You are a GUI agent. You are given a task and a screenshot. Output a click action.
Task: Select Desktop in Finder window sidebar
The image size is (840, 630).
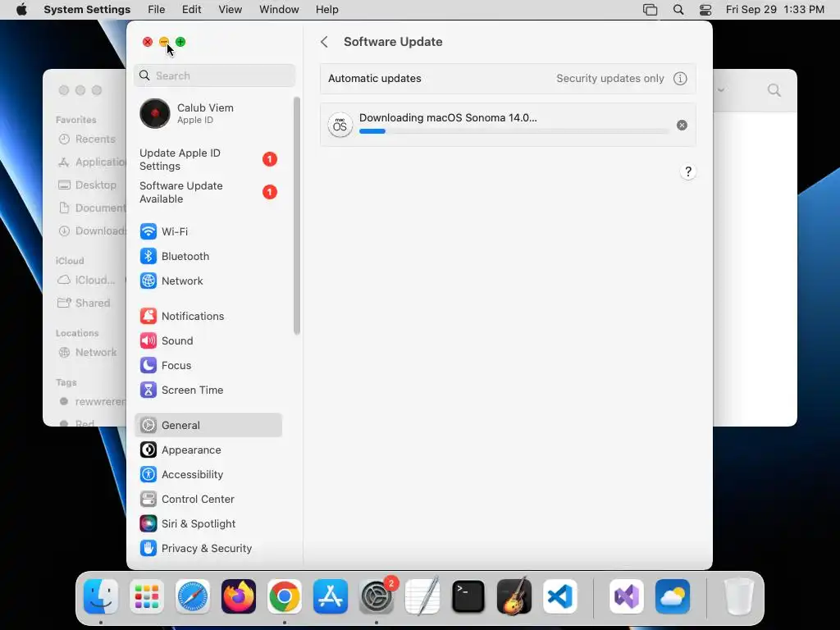click(x=89, y=185)
